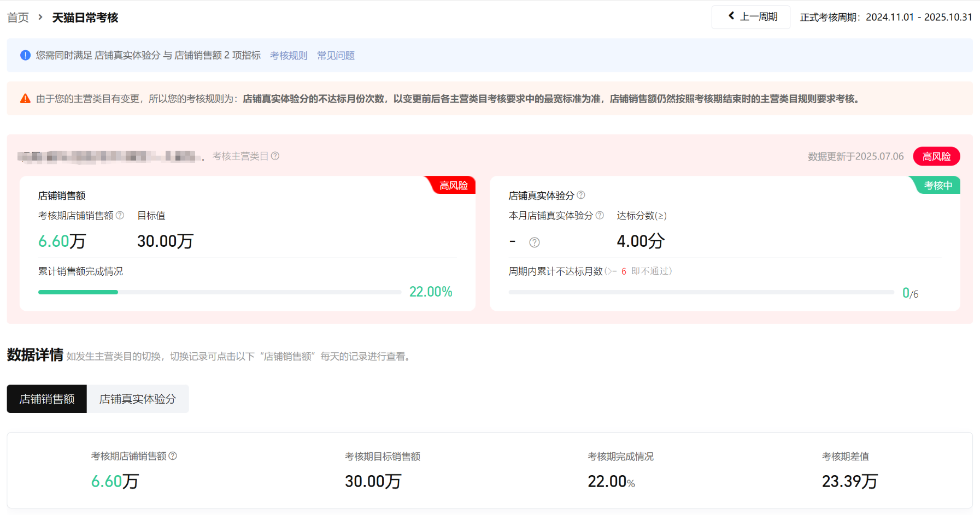Viewport: 980px width, 515px height.
Task: Select the 店铺销售额 tab
Action: coord(47,399)
